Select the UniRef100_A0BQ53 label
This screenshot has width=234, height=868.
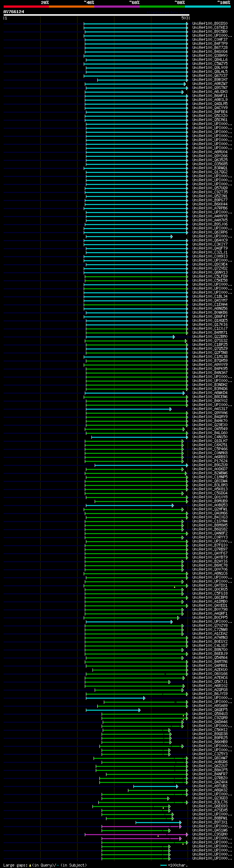pos(210,505)
